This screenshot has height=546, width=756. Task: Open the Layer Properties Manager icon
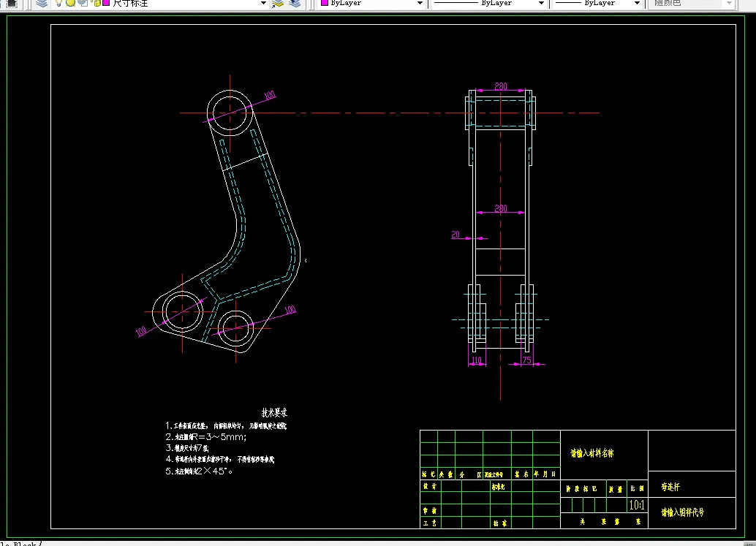point(42,3)
